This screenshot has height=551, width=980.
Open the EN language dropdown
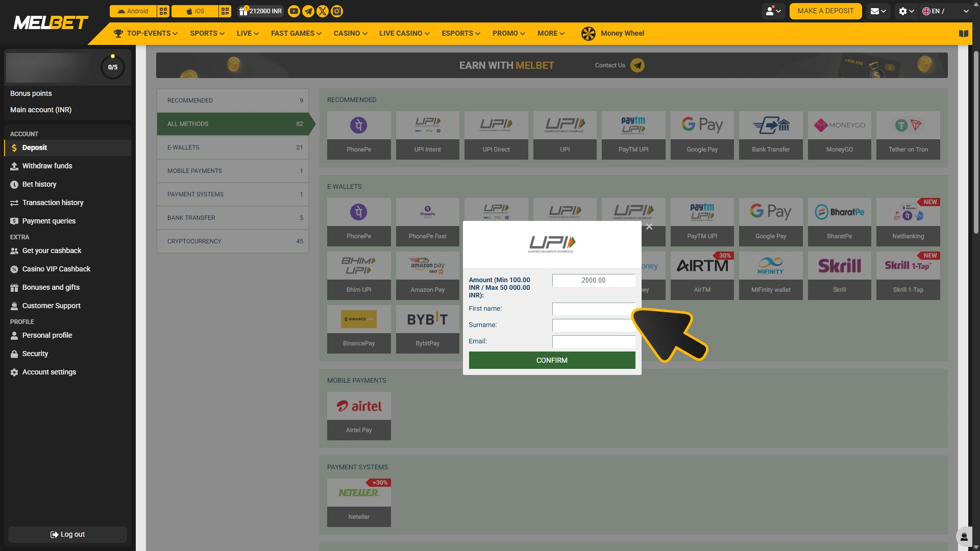[945, 11]
